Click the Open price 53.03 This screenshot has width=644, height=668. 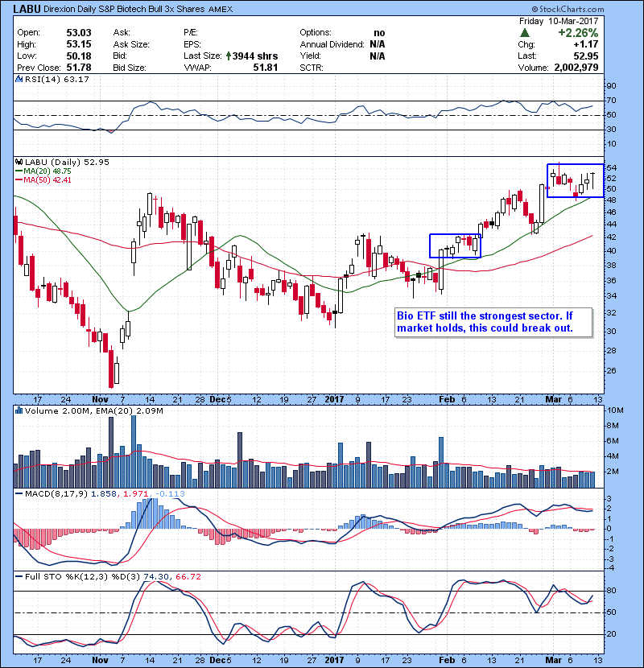coord(79,33)
